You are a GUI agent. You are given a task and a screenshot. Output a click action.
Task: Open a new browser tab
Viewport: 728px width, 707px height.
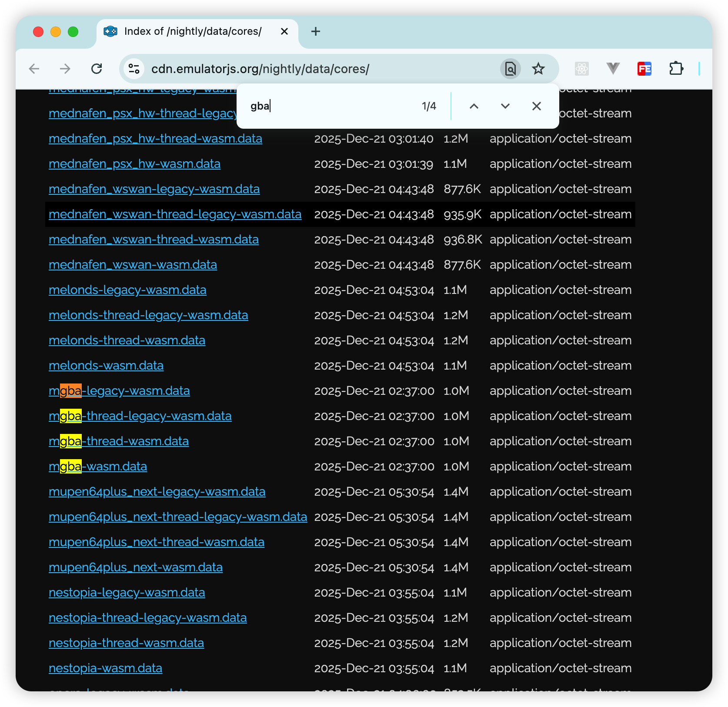tap(316, 31)
